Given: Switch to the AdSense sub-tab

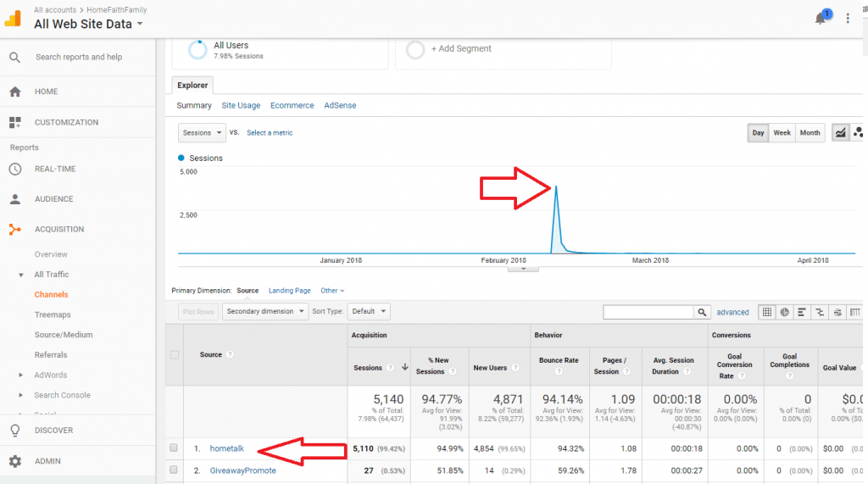Looking at the screenshot, I should (340, 105).
